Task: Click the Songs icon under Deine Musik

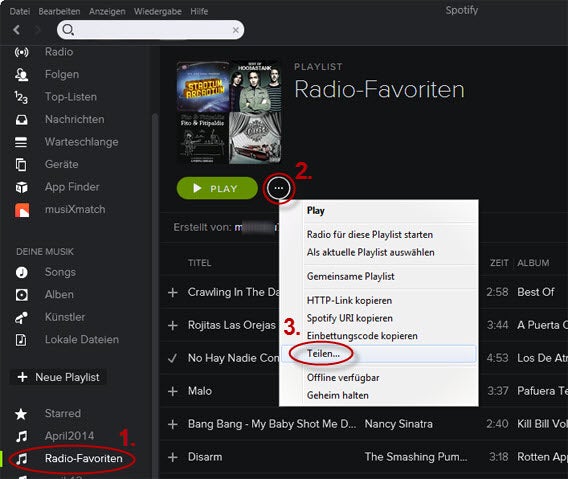Action: click(21, 272)
